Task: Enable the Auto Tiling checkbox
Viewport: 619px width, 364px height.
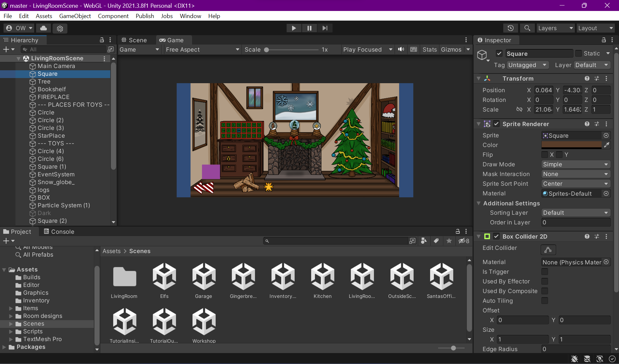Action: [x=545, y=301]
